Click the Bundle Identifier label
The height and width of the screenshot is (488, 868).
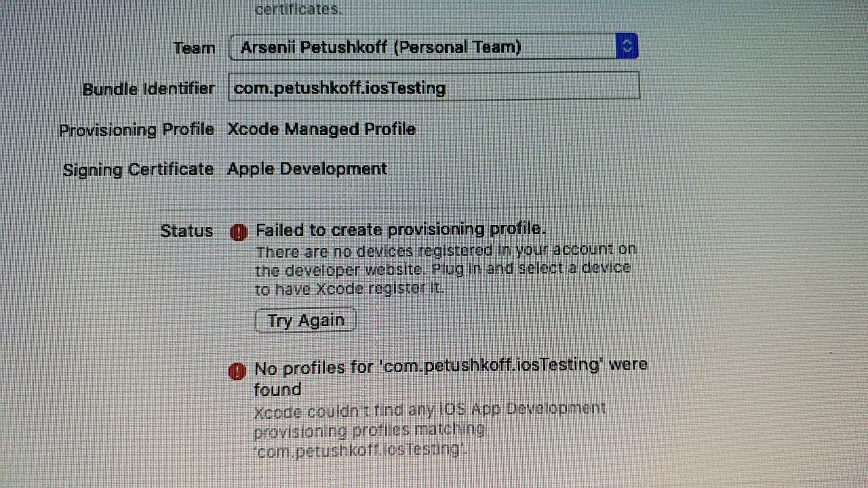[x=149, y=89]
